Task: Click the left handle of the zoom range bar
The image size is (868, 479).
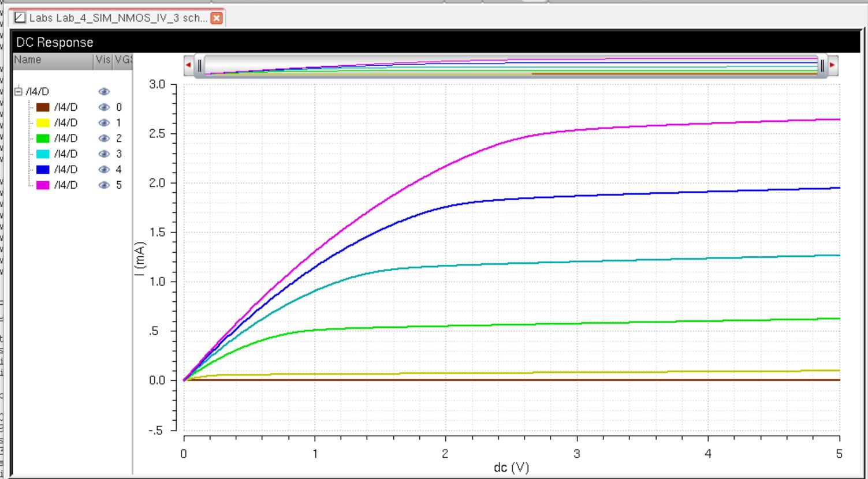Action: (x=200, y=65)
